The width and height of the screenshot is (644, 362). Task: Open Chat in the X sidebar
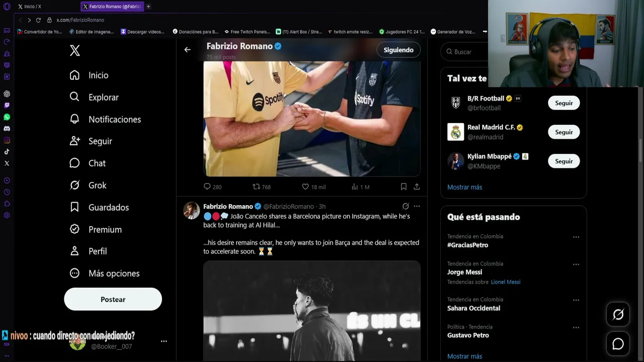(x=88, y=163)
